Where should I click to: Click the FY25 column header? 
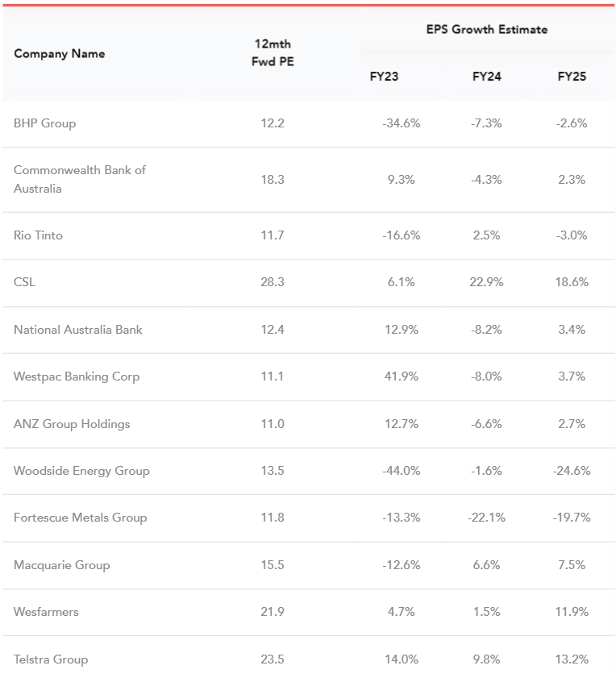pos(572,77)
